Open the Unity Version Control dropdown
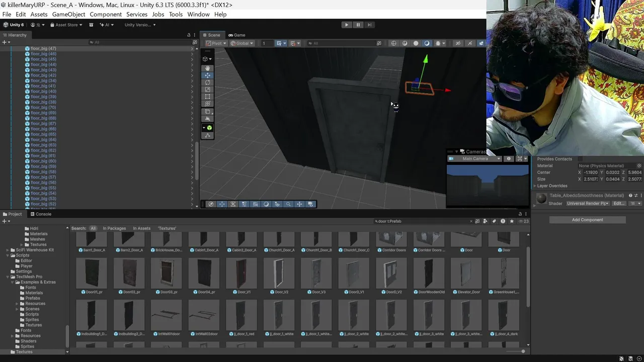 pyautogui.click(x=140, y=25)
